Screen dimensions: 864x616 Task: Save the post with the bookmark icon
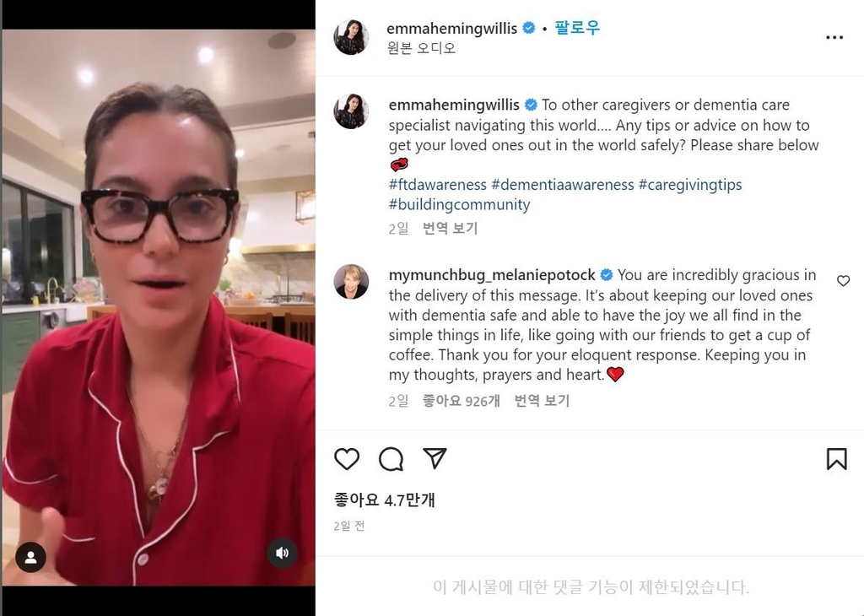tap(836, 458)
